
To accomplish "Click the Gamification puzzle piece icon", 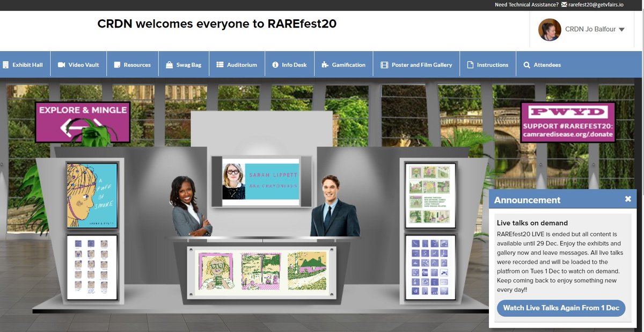I will click(x=325, y=65).
